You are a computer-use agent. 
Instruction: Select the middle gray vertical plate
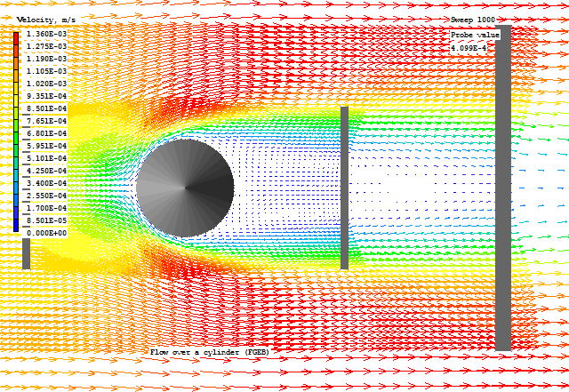pos(344,188)
